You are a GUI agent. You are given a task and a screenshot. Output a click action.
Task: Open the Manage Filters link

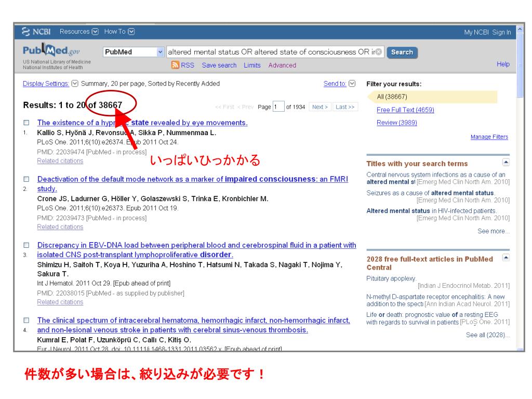[x=489, y=137]
